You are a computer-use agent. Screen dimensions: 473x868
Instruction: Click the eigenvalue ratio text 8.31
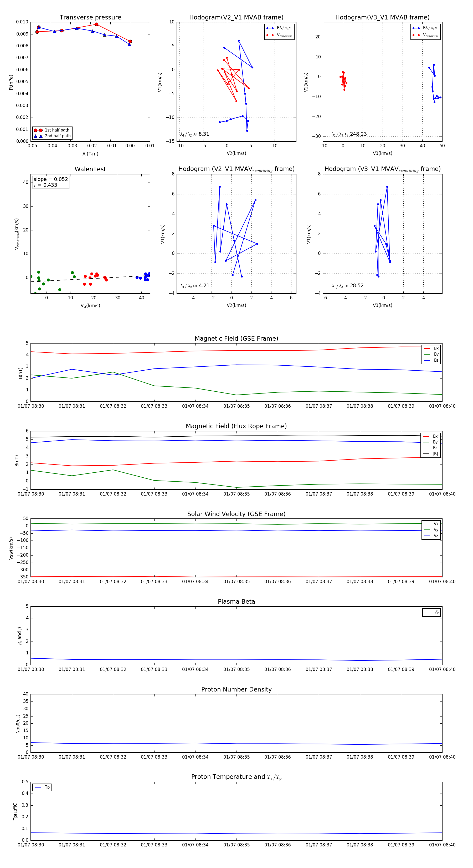[194, 134]
